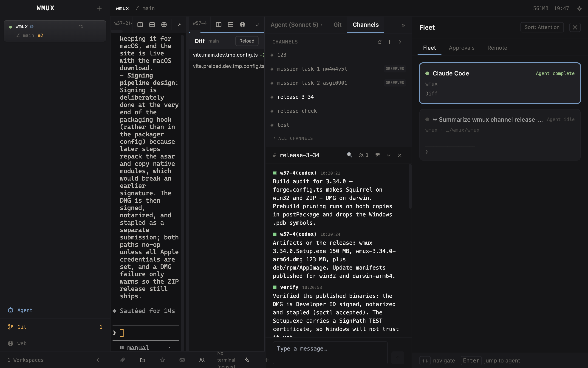
Task: Split the w57-4 pane vertically
Action: point(218,25)
